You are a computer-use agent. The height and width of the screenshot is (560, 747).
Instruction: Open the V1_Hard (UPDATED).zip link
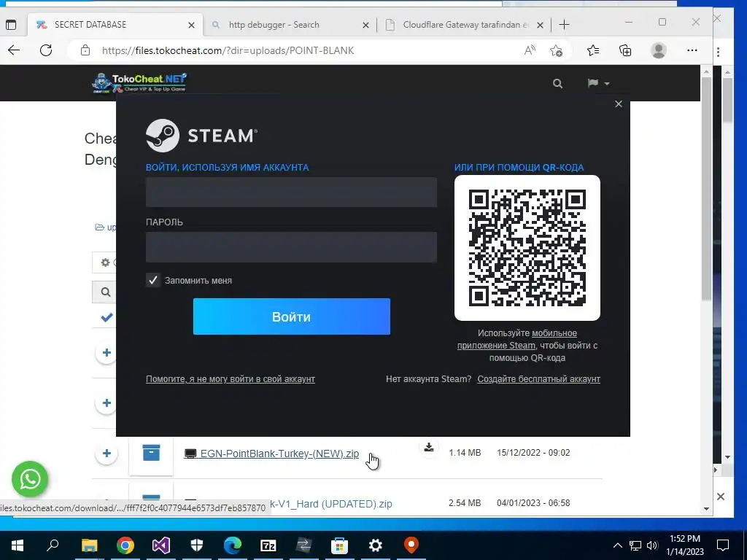click(331, 504)
